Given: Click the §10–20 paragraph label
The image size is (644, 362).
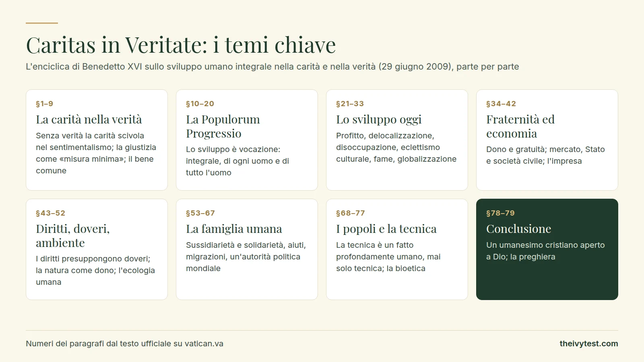Looking at the screenshot, I should (200, 104).
